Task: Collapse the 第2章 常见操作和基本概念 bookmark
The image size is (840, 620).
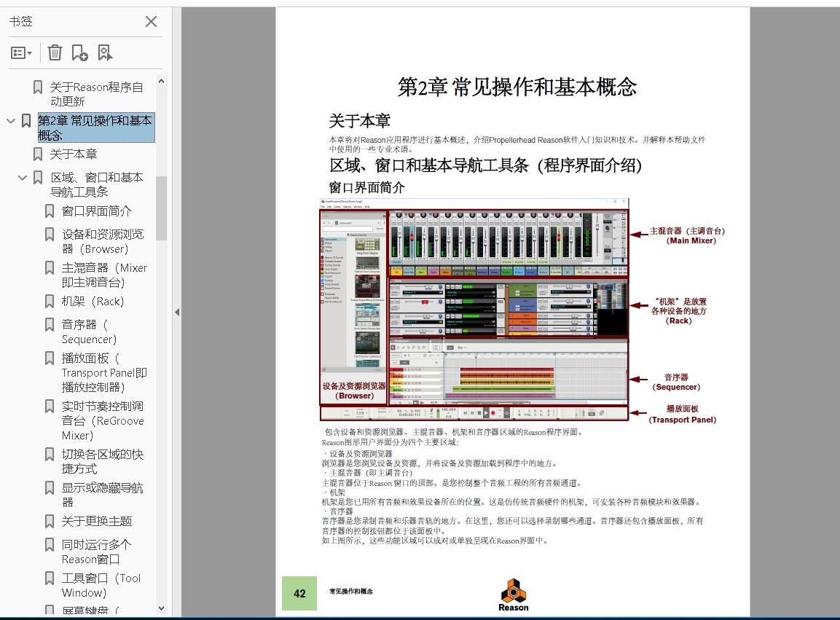Action: pyautogui.click(x=11, y=120)
